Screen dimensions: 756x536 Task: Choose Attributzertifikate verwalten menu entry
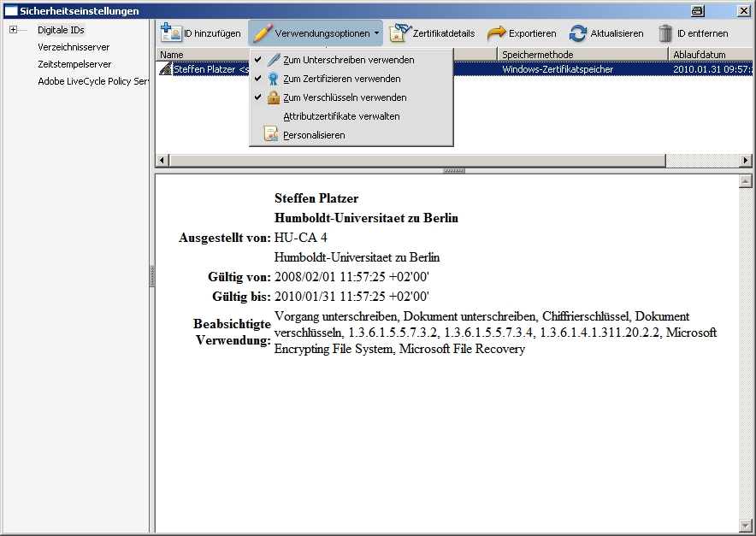341,116
